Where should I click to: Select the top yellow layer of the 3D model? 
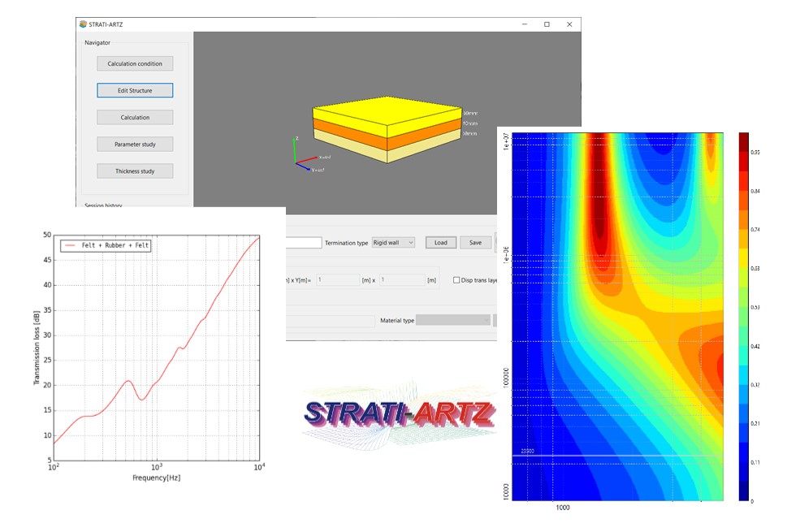pyautogui.click(x=386, y=115)
